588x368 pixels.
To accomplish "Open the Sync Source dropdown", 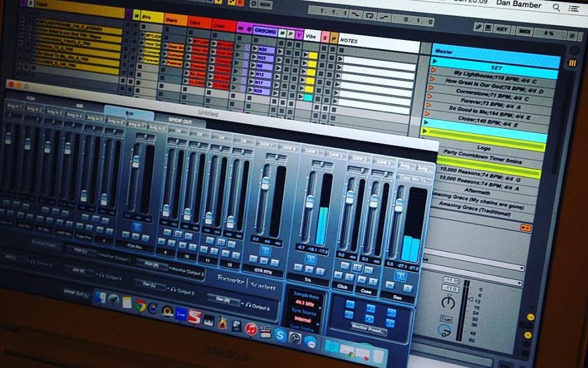I will tap(303, 320).
